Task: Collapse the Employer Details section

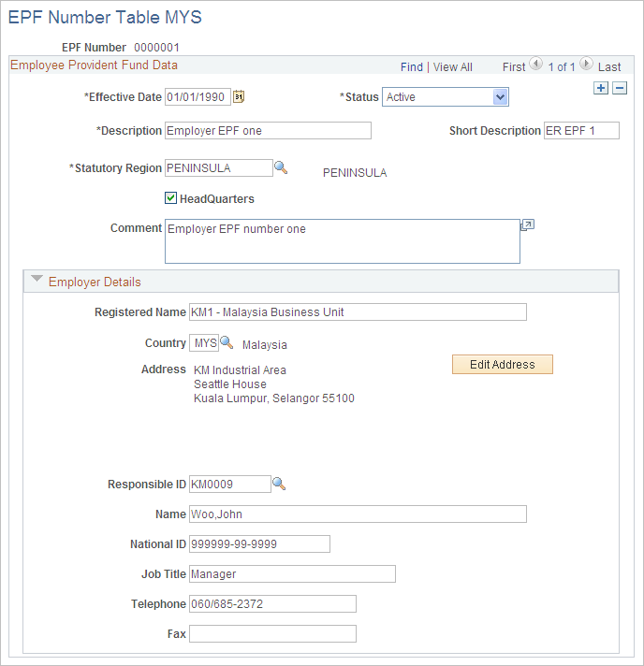Action: tap(37, 279)
